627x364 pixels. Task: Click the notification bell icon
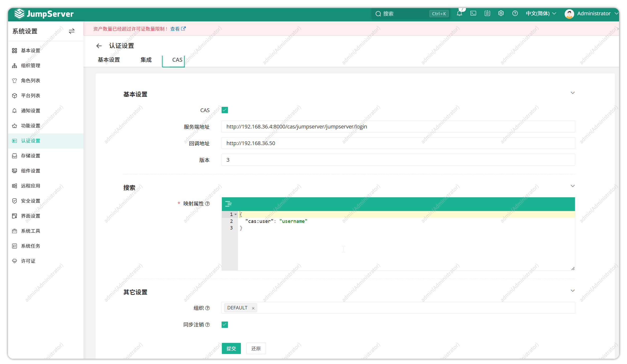click(459, 13)
